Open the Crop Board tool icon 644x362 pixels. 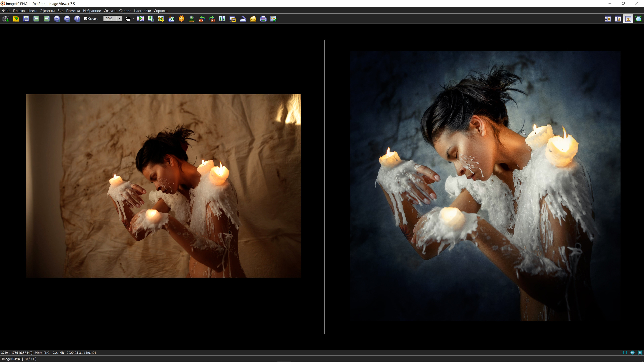click(x=161, y=19)
